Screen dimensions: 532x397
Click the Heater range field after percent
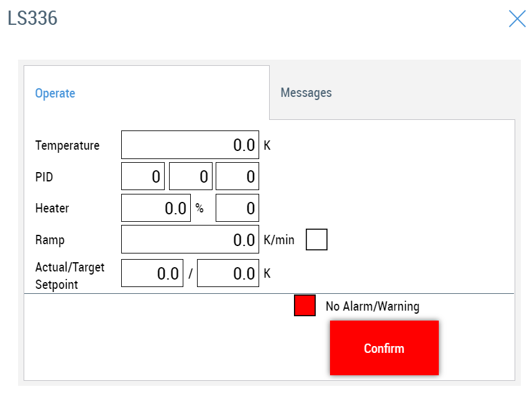237,208
